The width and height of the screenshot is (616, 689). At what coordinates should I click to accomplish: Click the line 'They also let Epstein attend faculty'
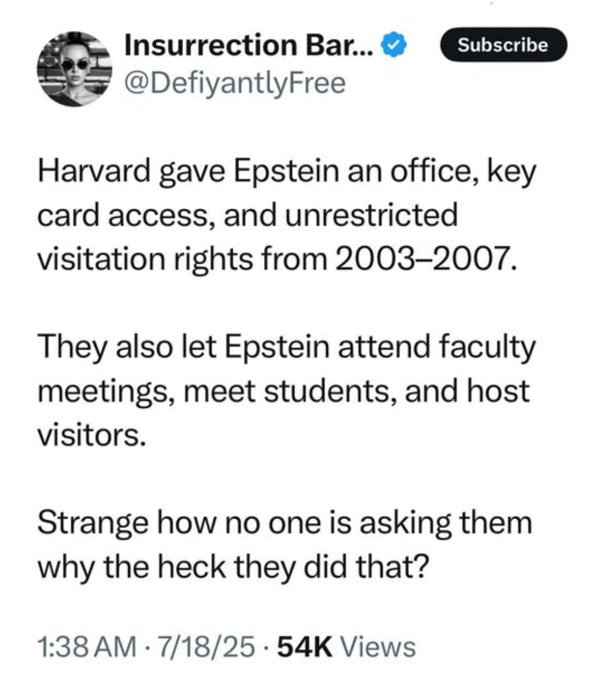pos(287,347)
